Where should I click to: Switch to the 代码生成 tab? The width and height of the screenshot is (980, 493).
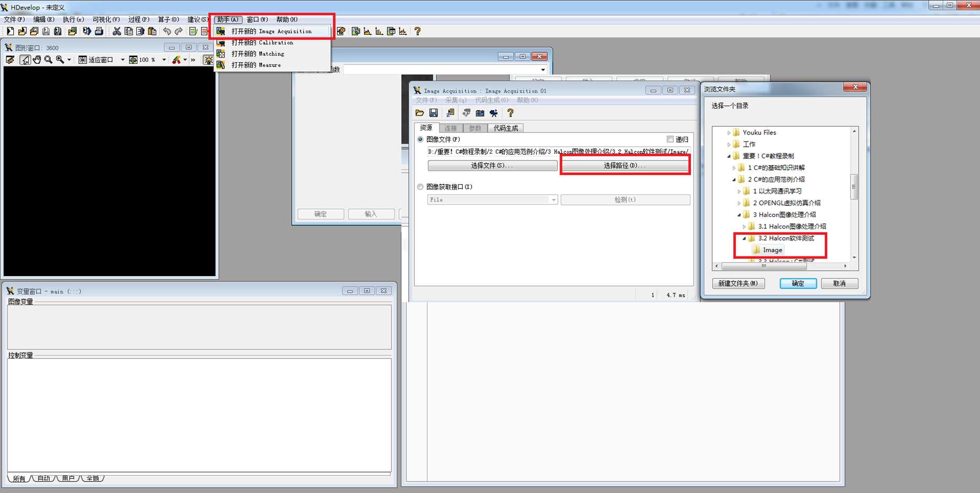pyautogui.click(x=506, y=128)
